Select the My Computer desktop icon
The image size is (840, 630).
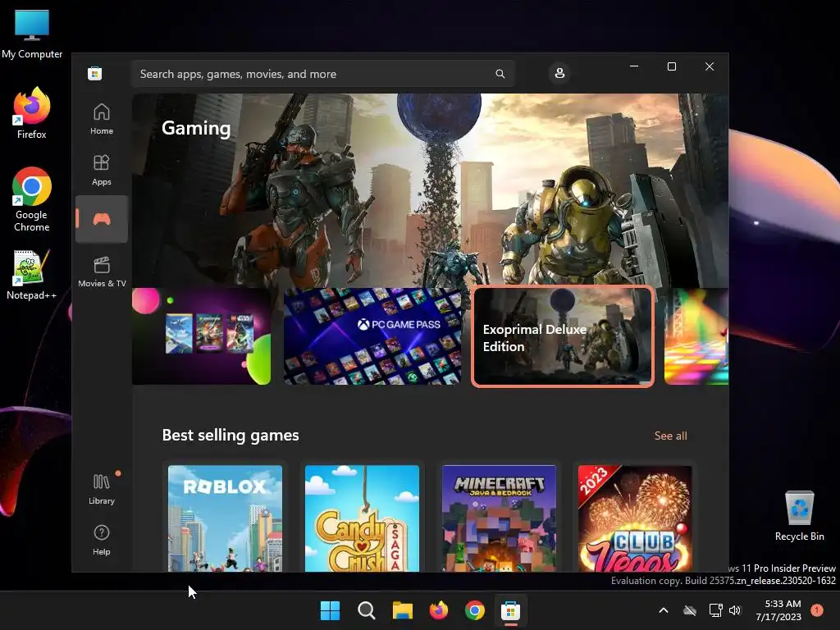coord(32,33)
